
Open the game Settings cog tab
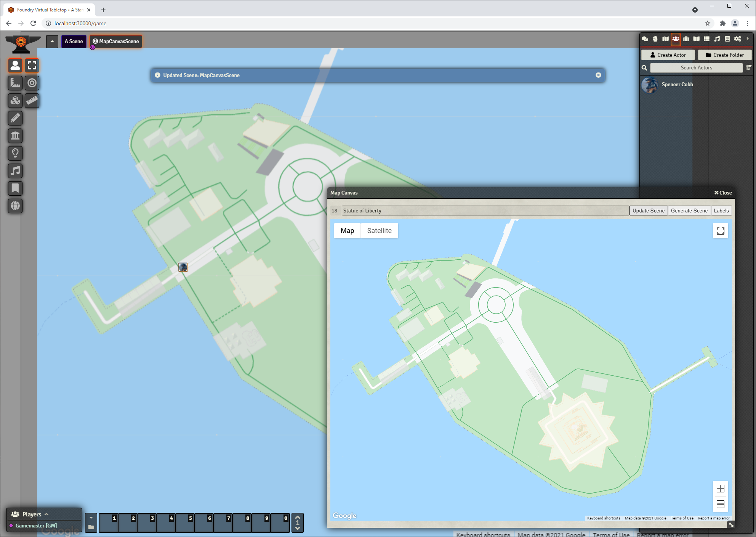click(738, 39)
